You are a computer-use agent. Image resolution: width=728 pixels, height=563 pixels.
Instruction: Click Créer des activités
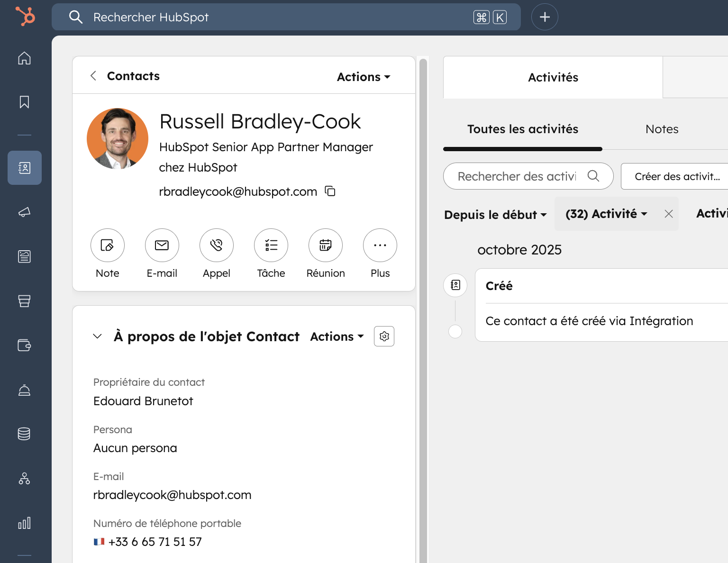point(677,176)
